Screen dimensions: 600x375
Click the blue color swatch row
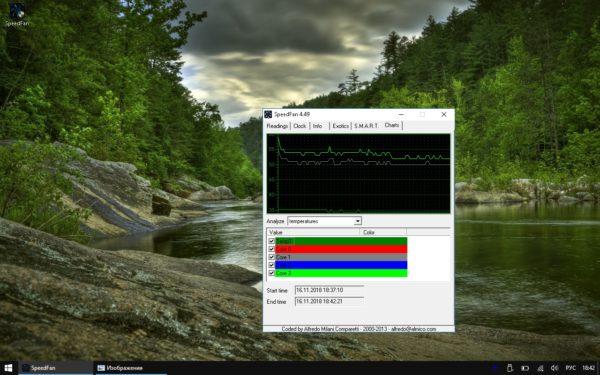pos(341,265)
